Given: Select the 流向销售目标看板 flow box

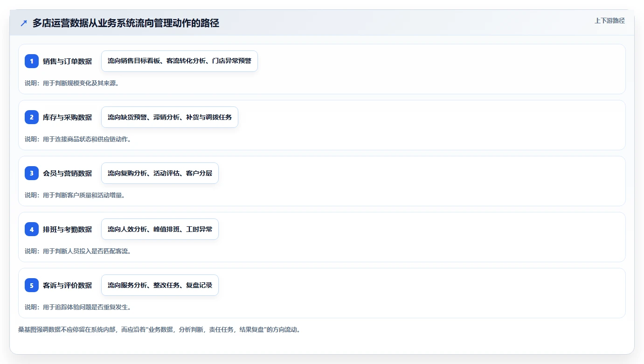Looking at the screenshot, I should tap(180, 61).
